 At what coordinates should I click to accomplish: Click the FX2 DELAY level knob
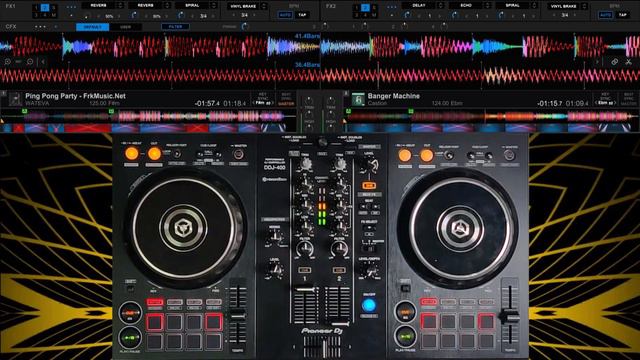407,15
